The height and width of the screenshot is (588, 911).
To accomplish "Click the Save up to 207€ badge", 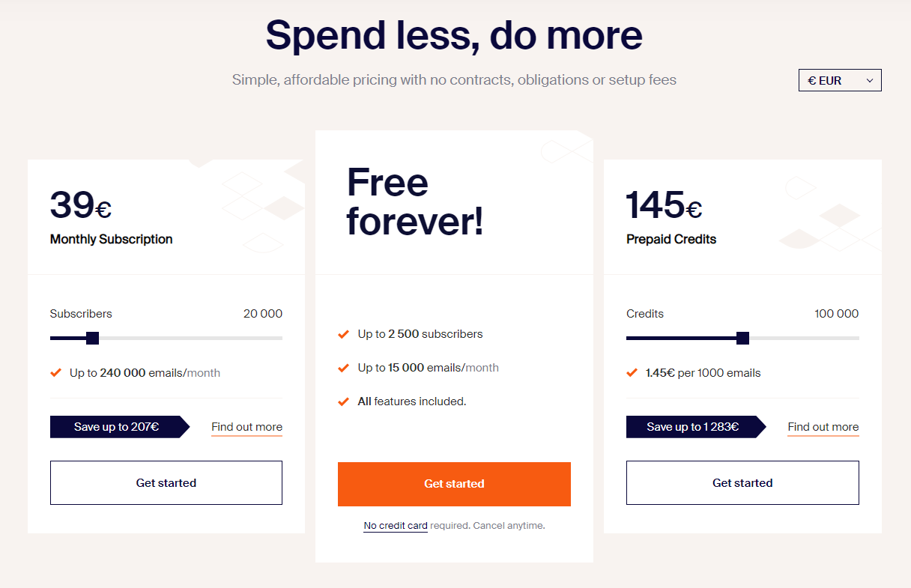I will coord(120,427).
